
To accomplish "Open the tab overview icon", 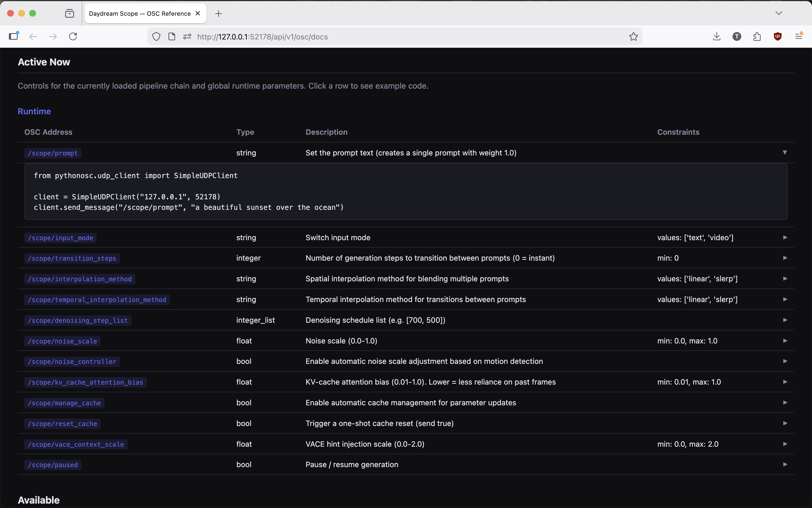I will (70, 14).
